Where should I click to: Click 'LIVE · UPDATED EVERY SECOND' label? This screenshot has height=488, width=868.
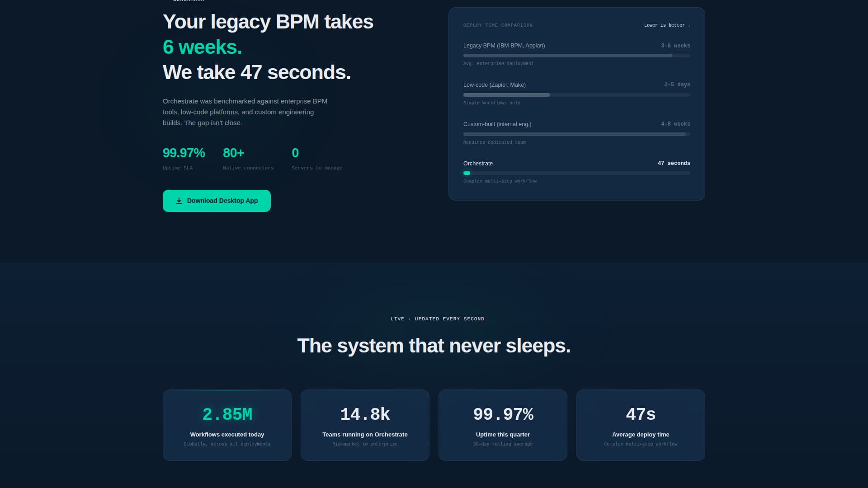[x=437, y=319]
